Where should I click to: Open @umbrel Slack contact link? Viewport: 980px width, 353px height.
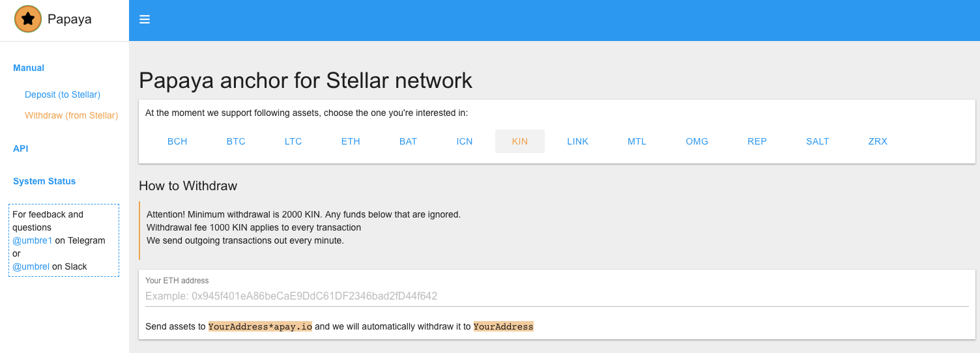pos(31,266)
